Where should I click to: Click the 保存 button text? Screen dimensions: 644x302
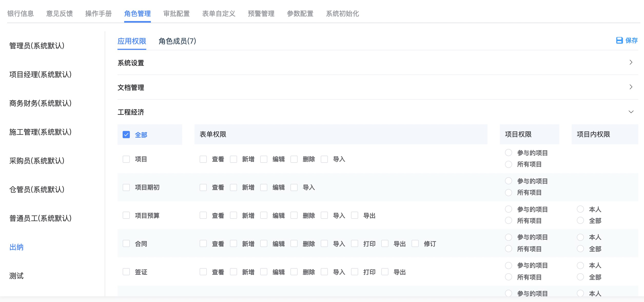coord(631,40)
